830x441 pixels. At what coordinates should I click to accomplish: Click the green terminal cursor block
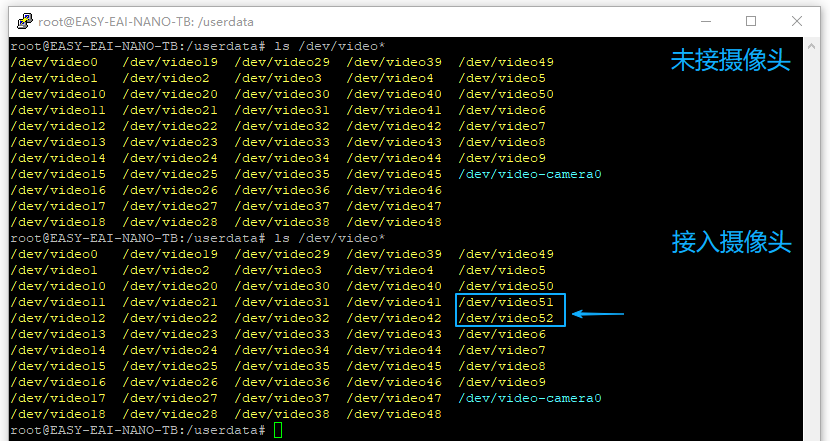click(278, 430)
